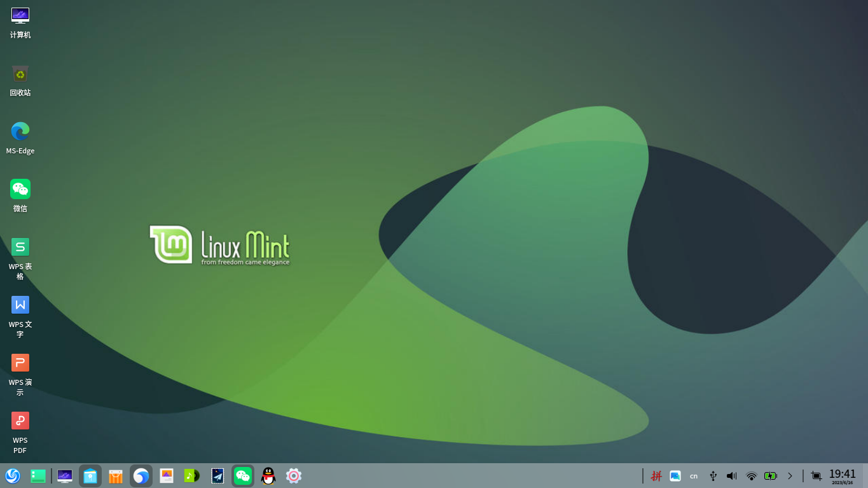Click the cn keyboard layout indicator
This screenshot has width=868, height=488.
pos(694,476)
